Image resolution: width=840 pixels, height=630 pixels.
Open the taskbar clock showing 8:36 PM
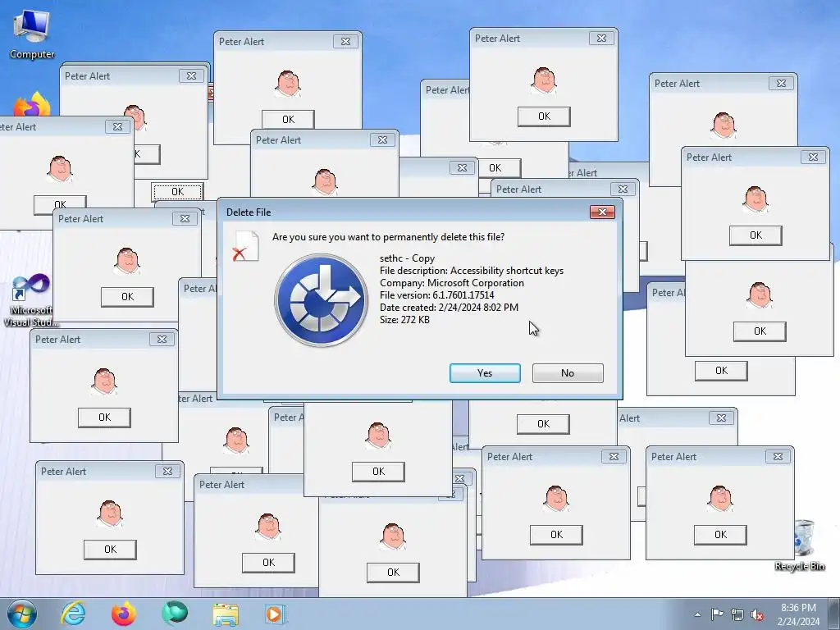(798, 614)
